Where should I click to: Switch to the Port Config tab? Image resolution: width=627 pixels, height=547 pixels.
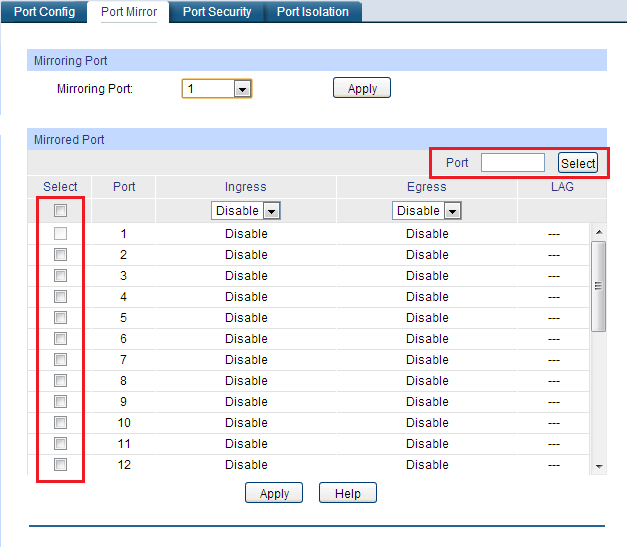44,12
